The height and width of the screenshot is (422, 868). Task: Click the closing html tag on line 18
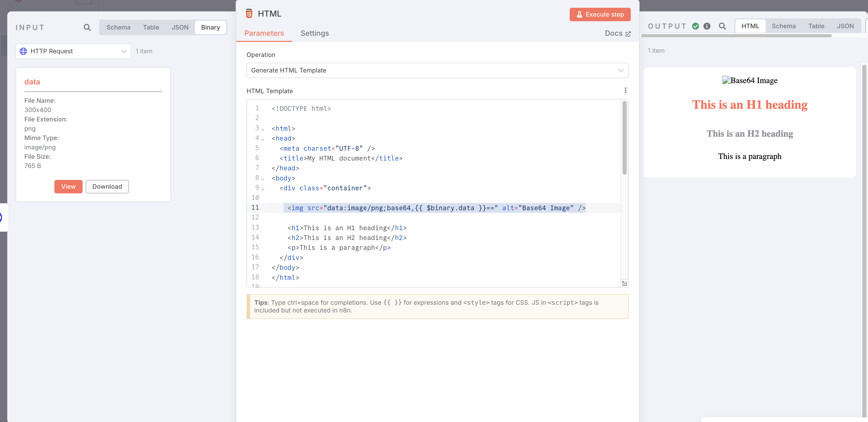click(x=285, y=278)
